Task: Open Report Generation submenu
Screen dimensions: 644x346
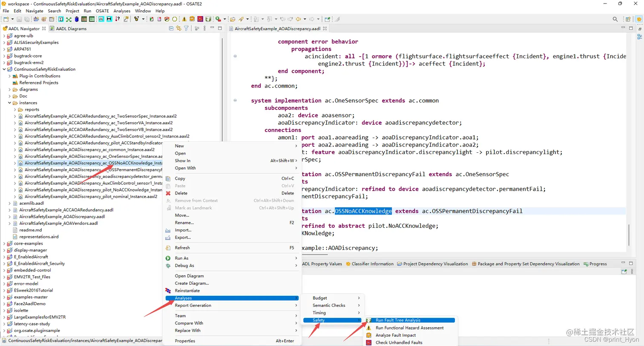Action: 232,305
